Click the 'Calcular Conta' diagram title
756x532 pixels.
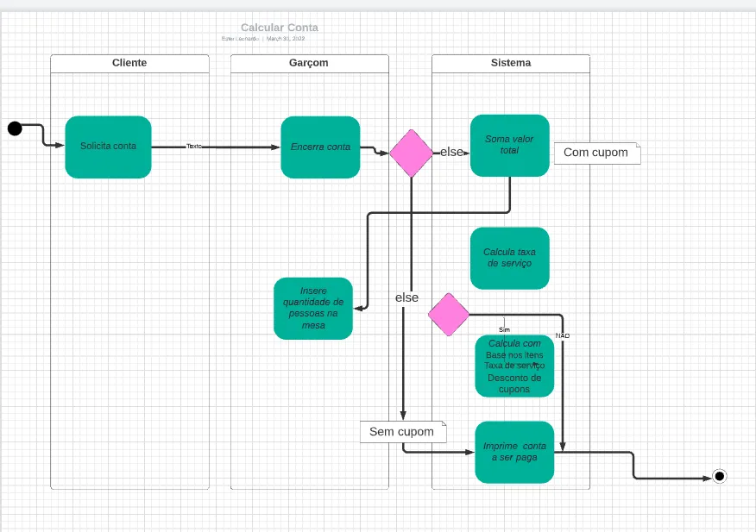pos(279,28)
